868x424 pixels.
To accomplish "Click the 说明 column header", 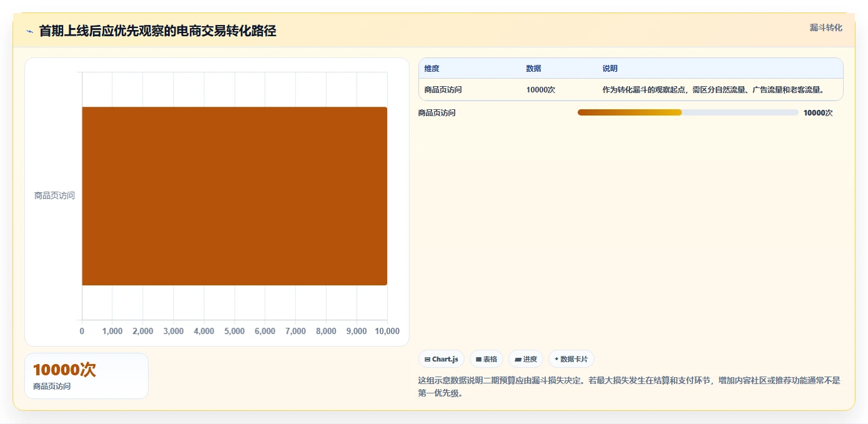I will [x=610, y=69].
